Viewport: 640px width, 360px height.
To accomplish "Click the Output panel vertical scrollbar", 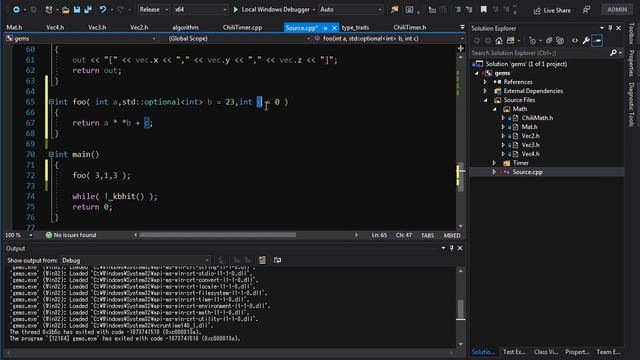I will click(460, 310).
